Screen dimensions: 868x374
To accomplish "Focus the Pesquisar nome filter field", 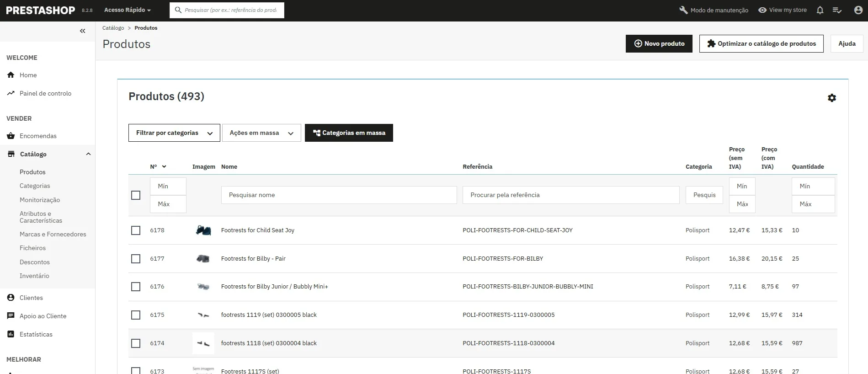I will tap(339, 195).
